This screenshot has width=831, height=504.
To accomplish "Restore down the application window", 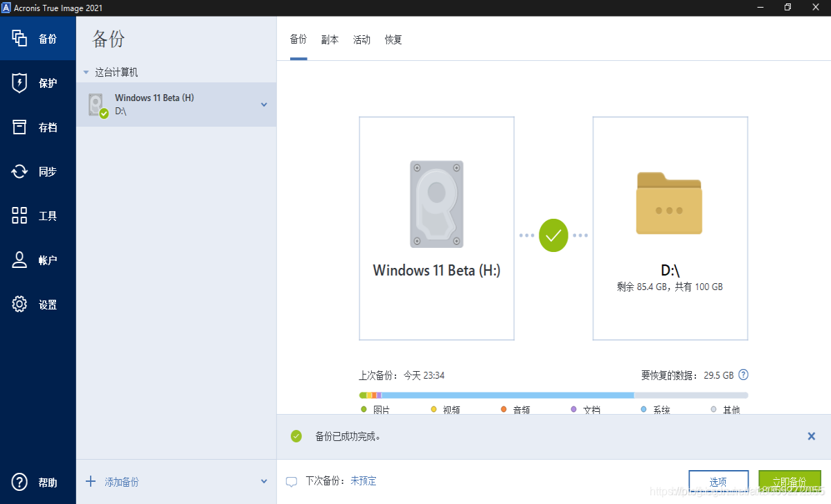I will point(788,7).
